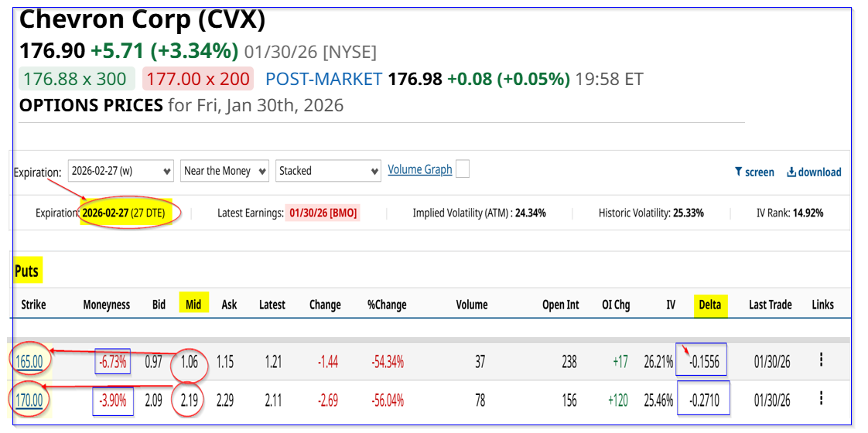Expand the Near the Money dropdown
This screenshot has height=433, width=868.
(224, 171)
